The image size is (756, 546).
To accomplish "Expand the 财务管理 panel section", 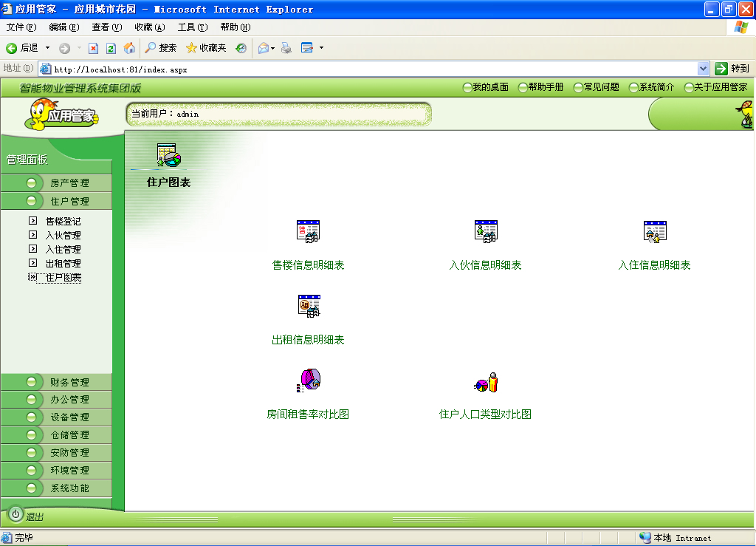I will (x=69, y=383).
